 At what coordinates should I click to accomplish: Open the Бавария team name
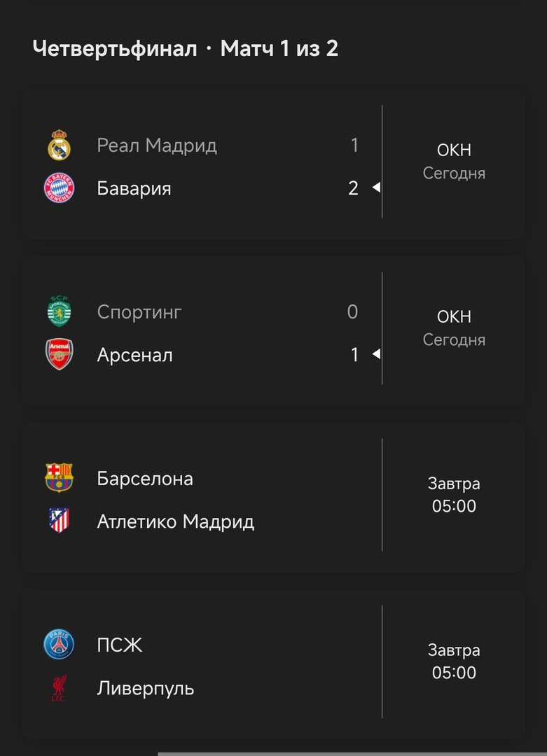point(134,188)
